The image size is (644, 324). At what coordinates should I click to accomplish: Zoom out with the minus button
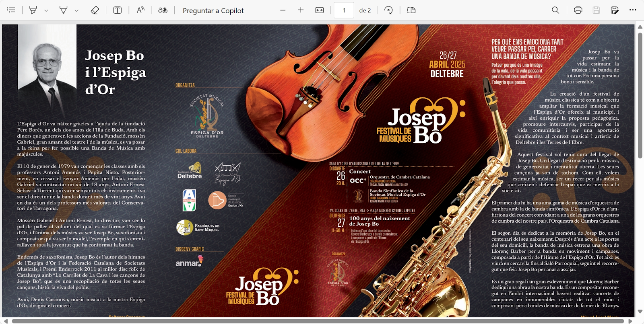pyautogui.click(x=283, y=10)
